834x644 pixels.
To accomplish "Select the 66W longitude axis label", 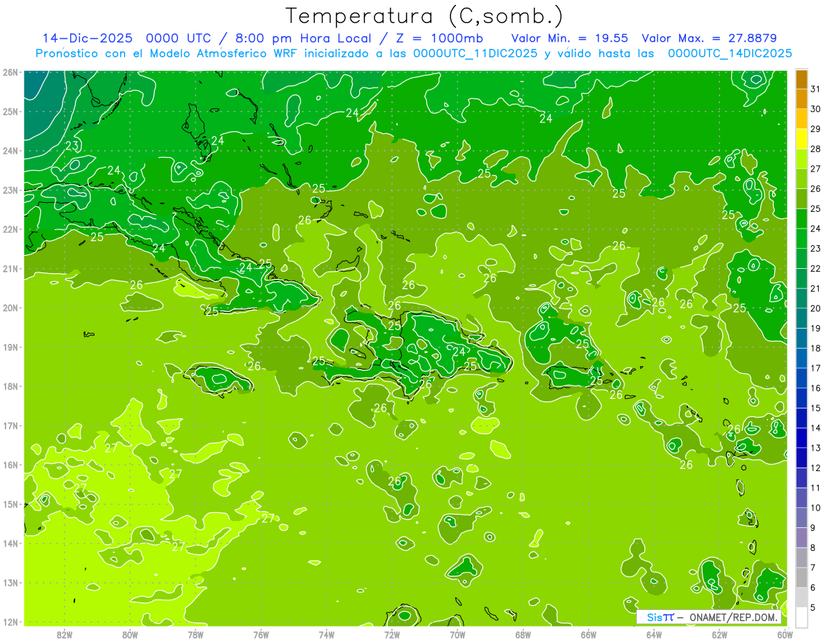I will coord(589,634).
